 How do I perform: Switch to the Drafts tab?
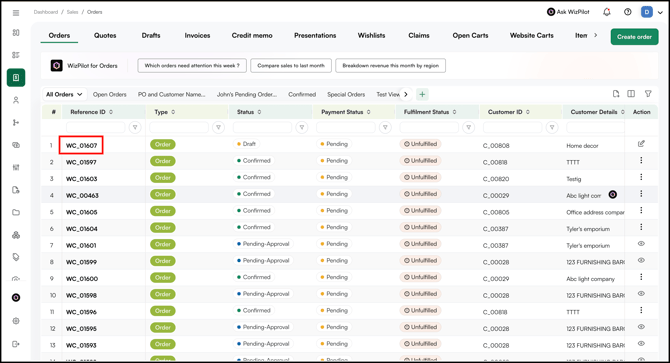[x=151, y=35]
